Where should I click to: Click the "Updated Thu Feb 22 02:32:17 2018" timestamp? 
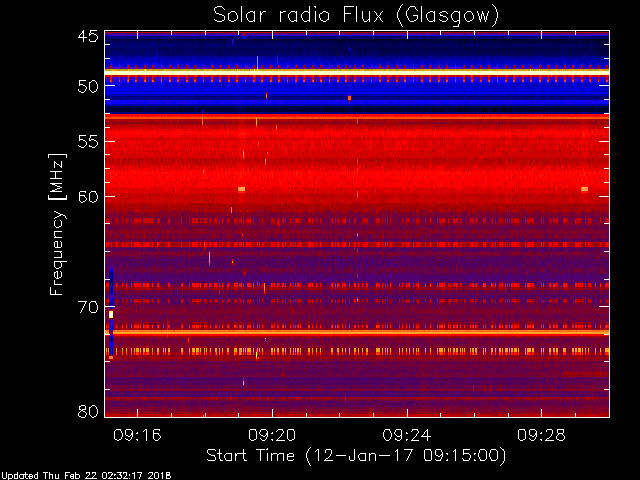pyautogui.click(x=86, y=476)
